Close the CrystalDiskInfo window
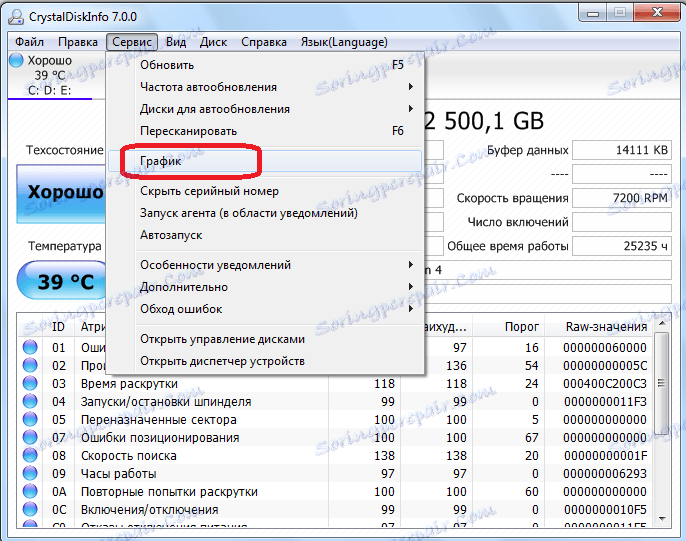 (x=658, y=13)
